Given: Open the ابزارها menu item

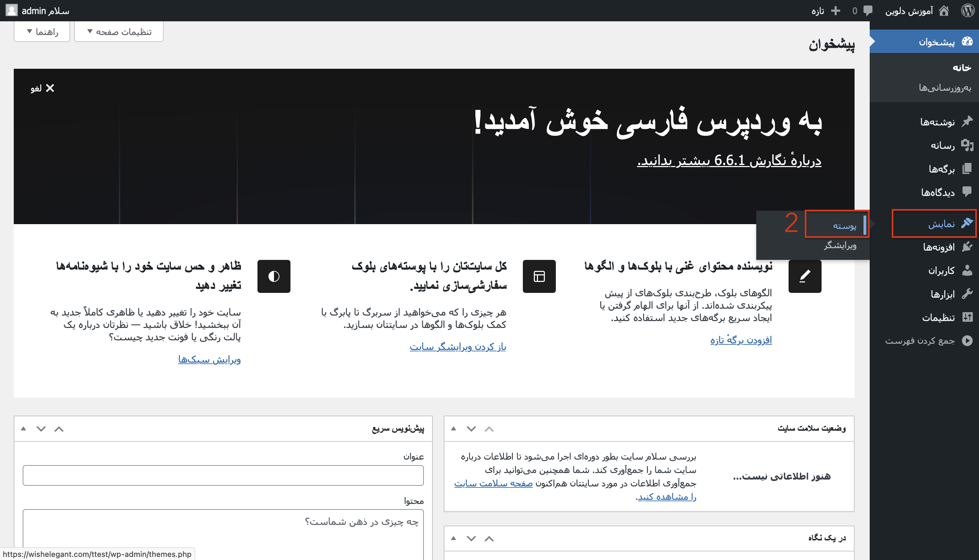Looking at the screenshot, I should [x=924, y=294].
